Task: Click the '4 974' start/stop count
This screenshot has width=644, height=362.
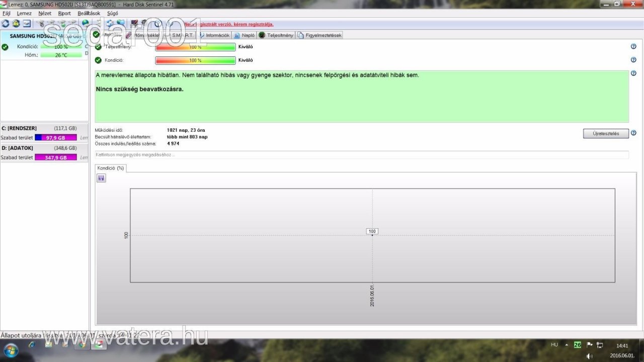Action: point(173,143)
